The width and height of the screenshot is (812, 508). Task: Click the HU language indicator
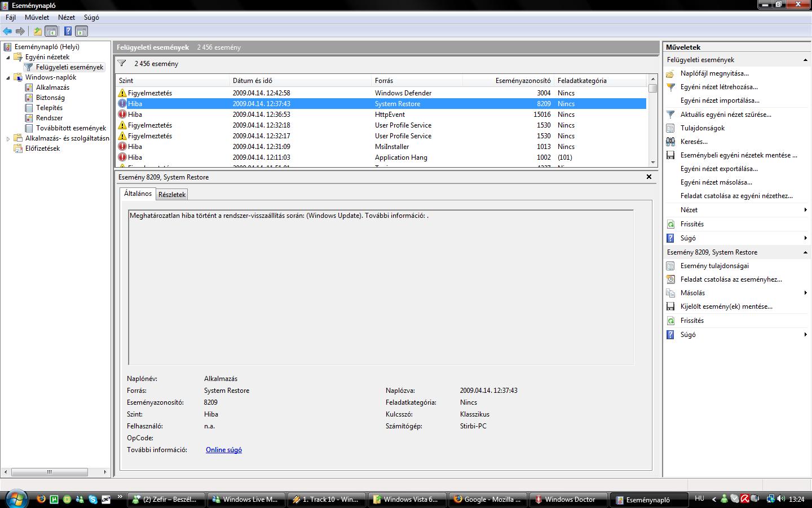(x=699, y=498)
